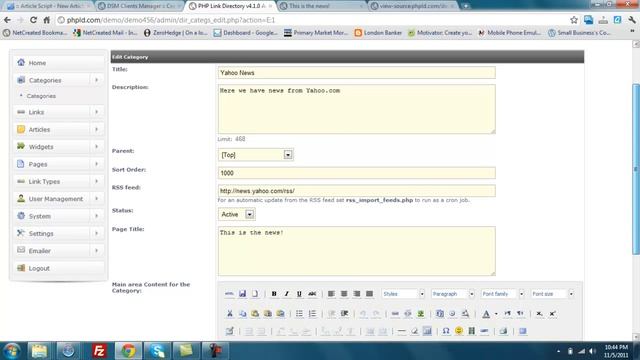The height and width of the screenshot is (360, 640).
Task: Click the save icon in editor toolbar
Action: [x=242, y=294]
